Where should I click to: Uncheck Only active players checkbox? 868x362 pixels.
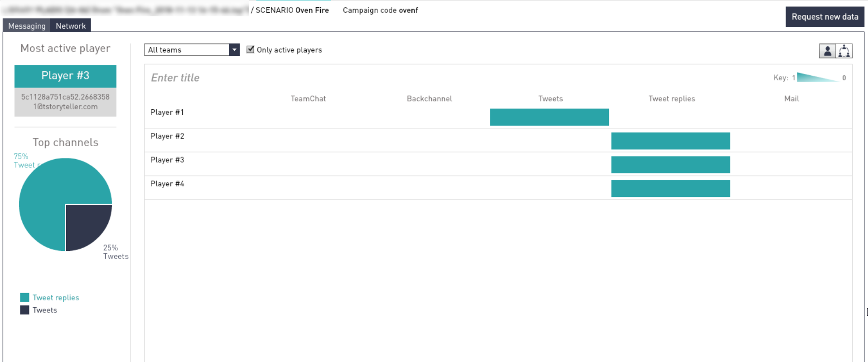coord(251,49)
